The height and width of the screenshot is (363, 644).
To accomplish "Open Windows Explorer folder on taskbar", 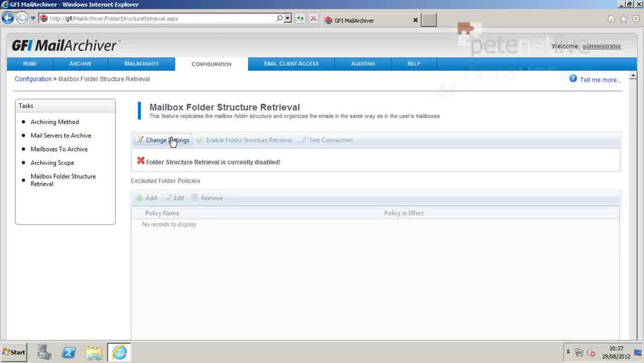I will click(x=94, y=353).
